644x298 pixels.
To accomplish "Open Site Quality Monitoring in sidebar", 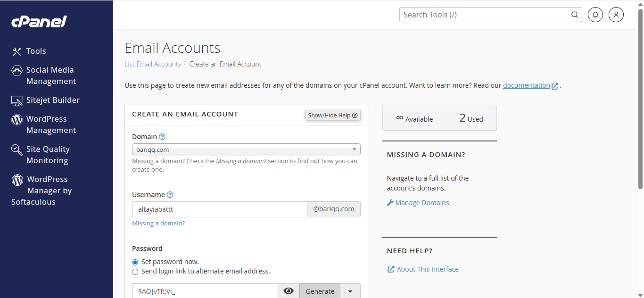I will (x=47, y=155).
